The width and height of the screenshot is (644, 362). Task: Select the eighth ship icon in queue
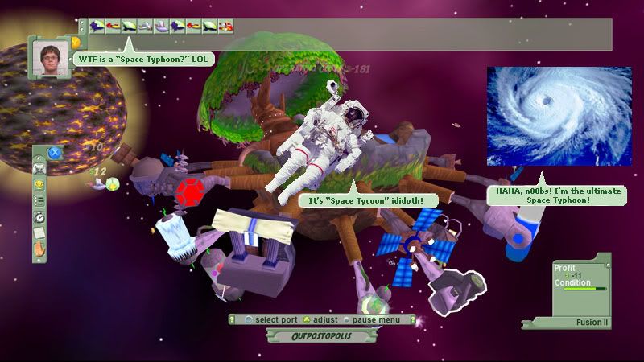coord(209,27)
